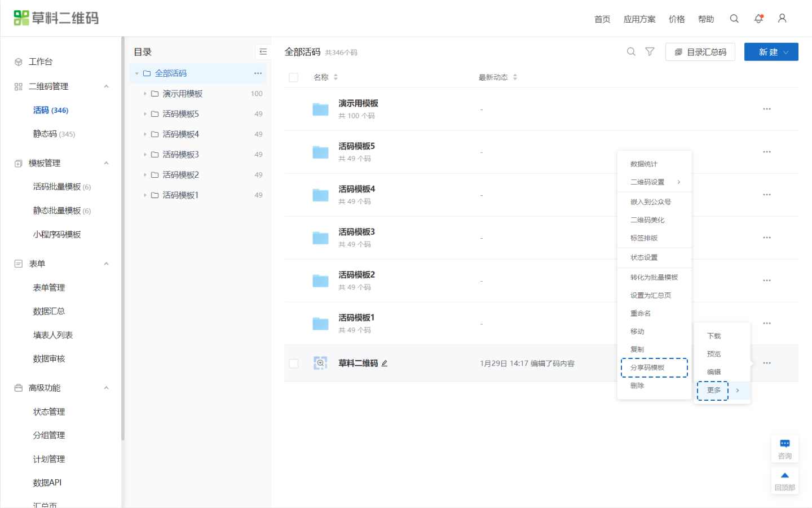This screenshot has height=508, width=812.
Task: Check the 草料二维码 row checkbox
Action: 293,364
